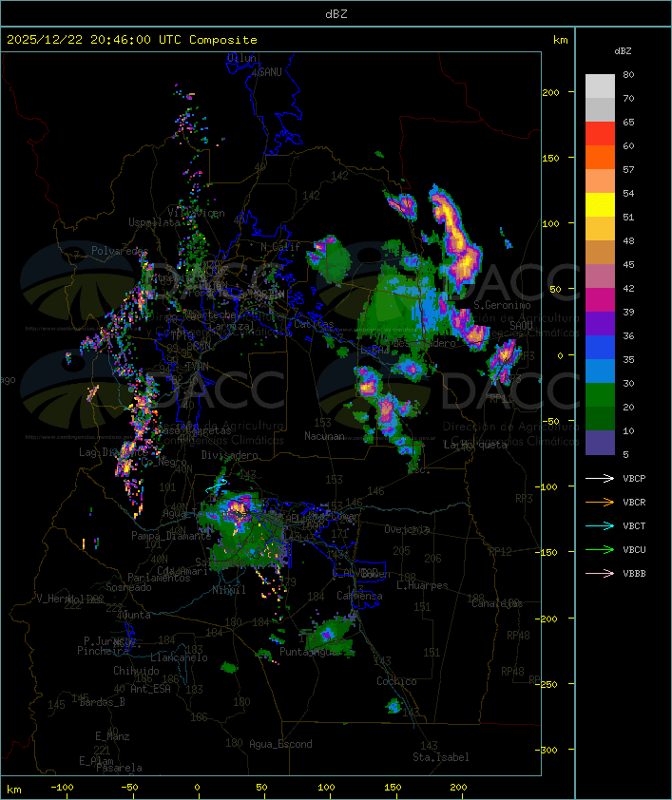672x800 pixels.
Task: Pick the dark orange 57-60 dBZ swatch
Action: [x=600, y=157]
